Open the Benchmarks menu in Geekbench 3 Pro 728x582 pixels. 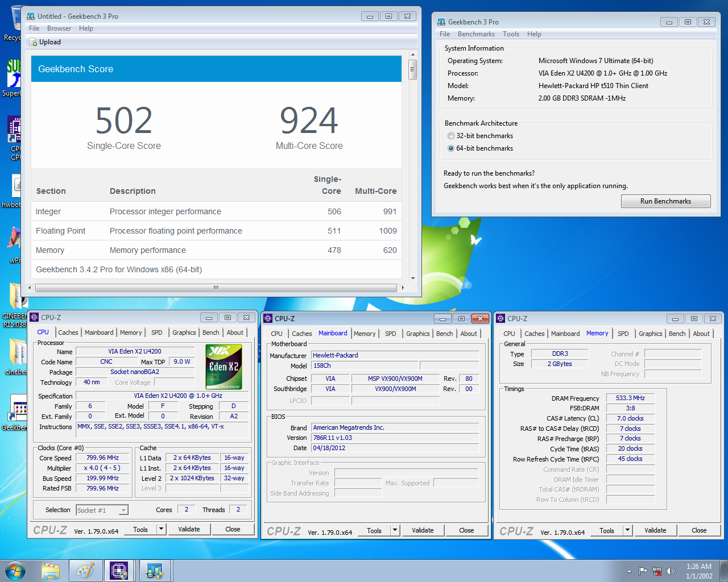pyautogui.click(x=476, y=34)
